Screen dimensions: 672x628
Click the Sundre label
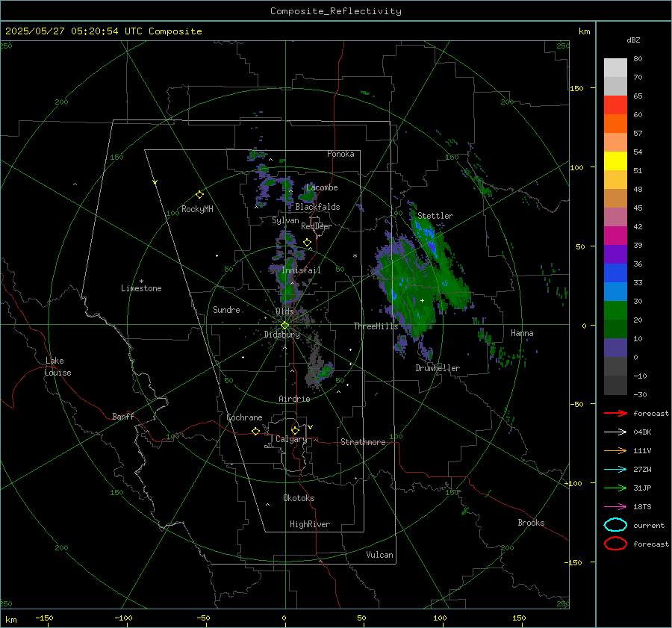[x=226, y=310]
